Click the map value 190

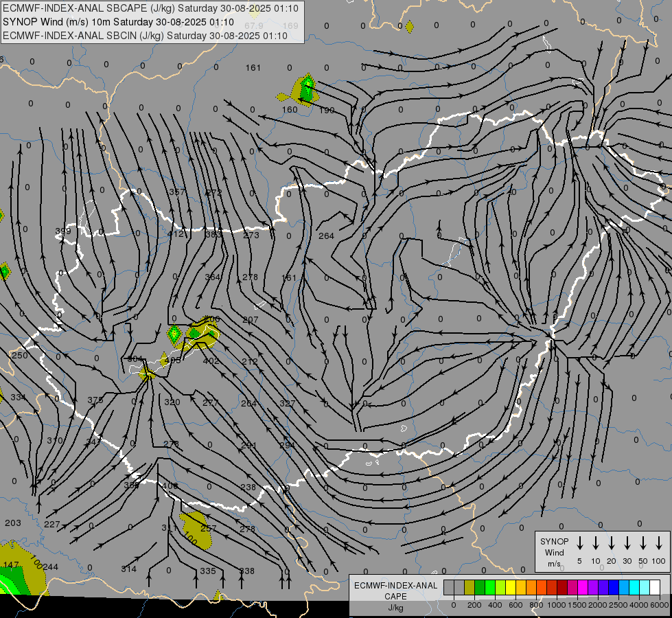[x=327, y=111]
